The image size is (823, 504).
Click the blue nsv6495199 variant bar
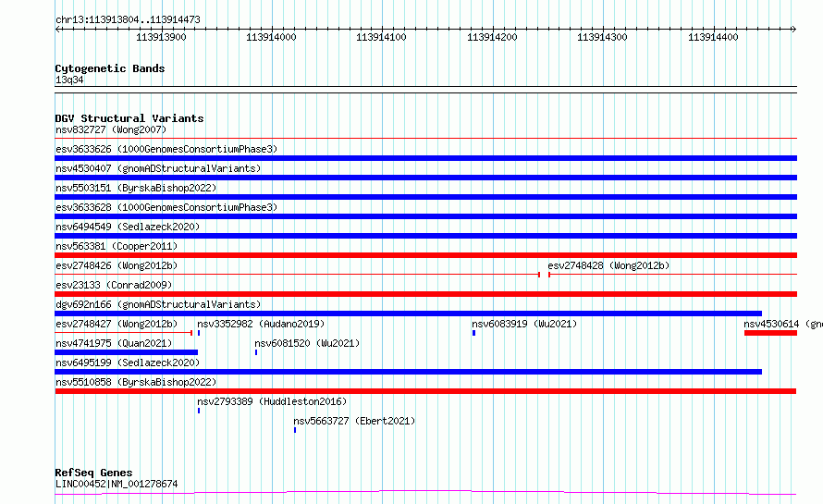409,372
